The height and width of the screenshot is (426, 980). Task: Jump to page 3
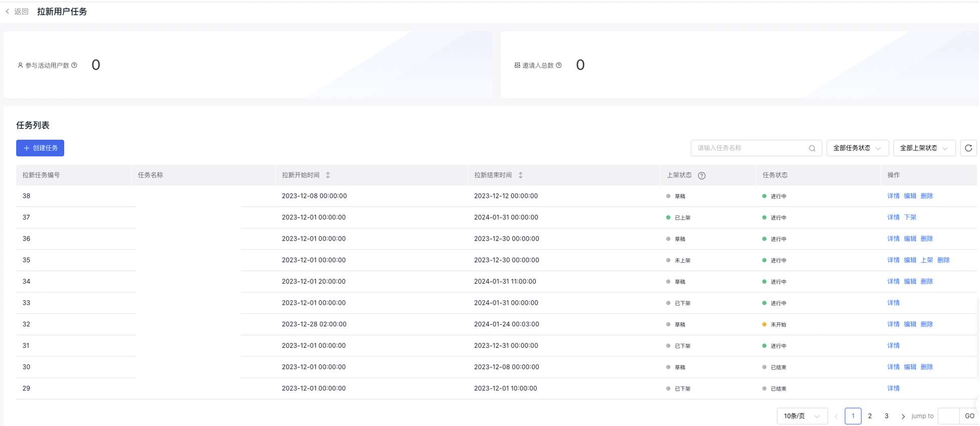pos(886,416)
